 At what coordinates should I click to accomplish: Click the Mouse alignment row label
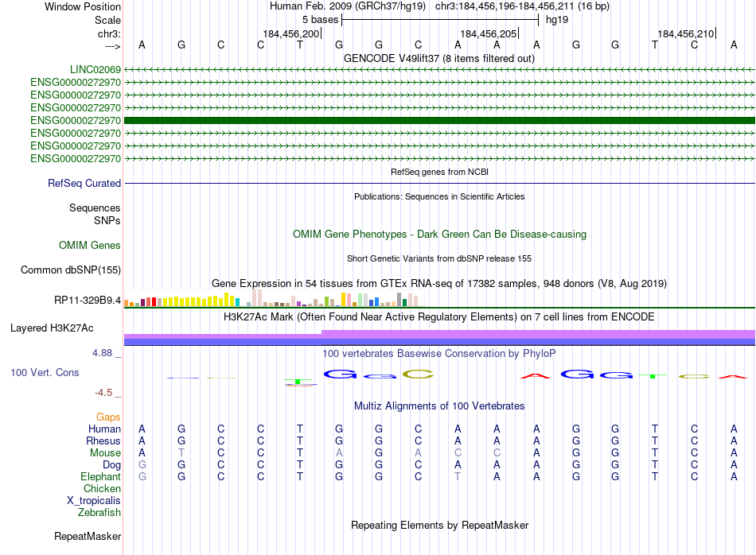pos(106,453)
